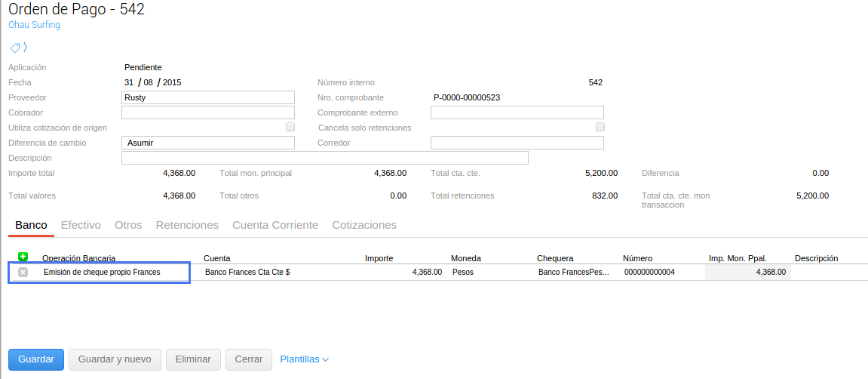Close the form with Cerrar
Image resolution: width=868 pixels, height=379 pixels.
pos(248,359)
